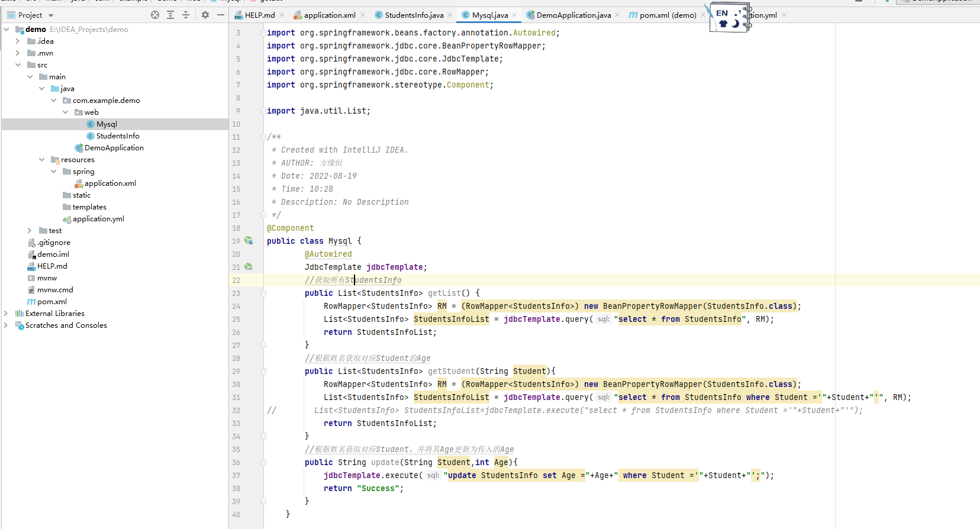Hide the Project tool window
980x529 pixels.
[x=221, y=15]
